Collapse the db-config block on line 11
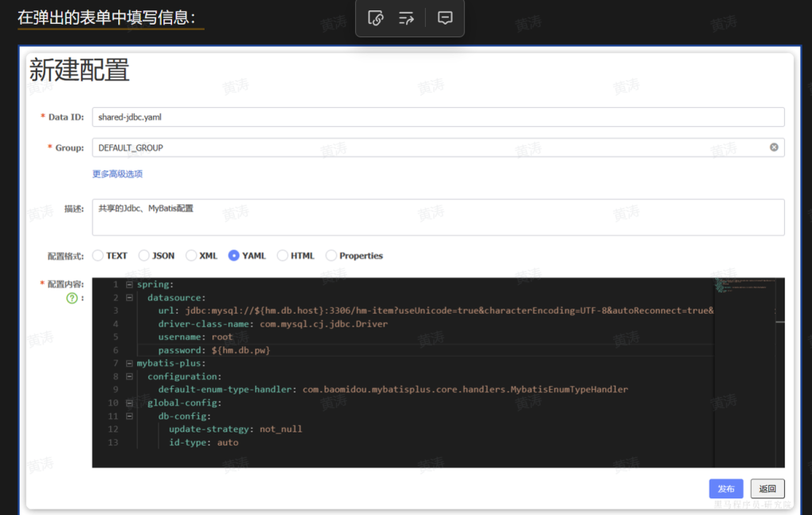This screenshot has width=812, height=515. click(x=129, y=416)
